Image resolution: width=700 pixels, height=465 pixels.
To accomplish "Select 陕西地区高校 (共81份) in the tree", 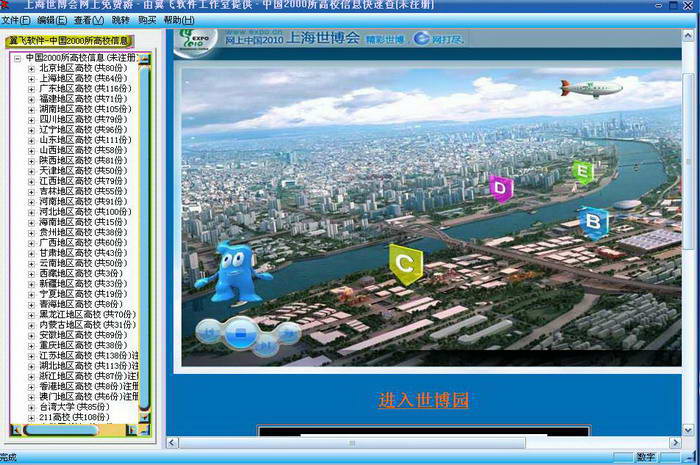I will coord(83,160).
